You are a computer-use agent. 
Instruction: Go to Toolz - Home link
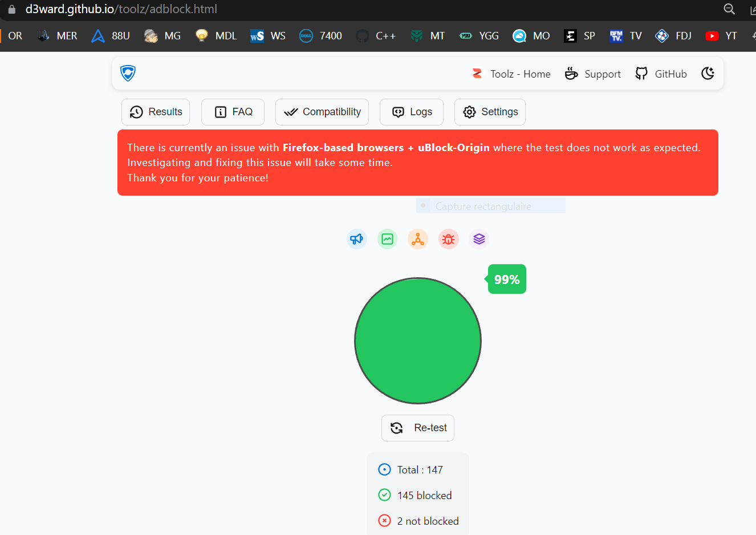511,74
